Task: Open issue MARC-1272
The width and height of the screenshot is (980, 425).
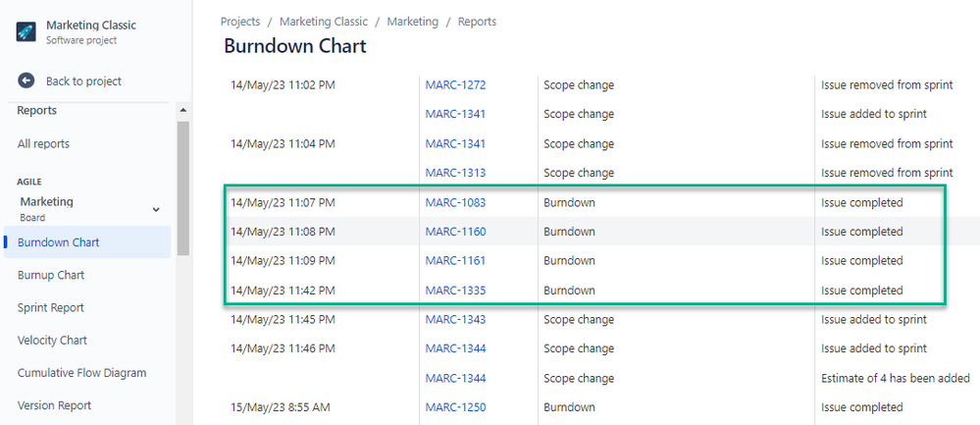Action: coord(455,85)
